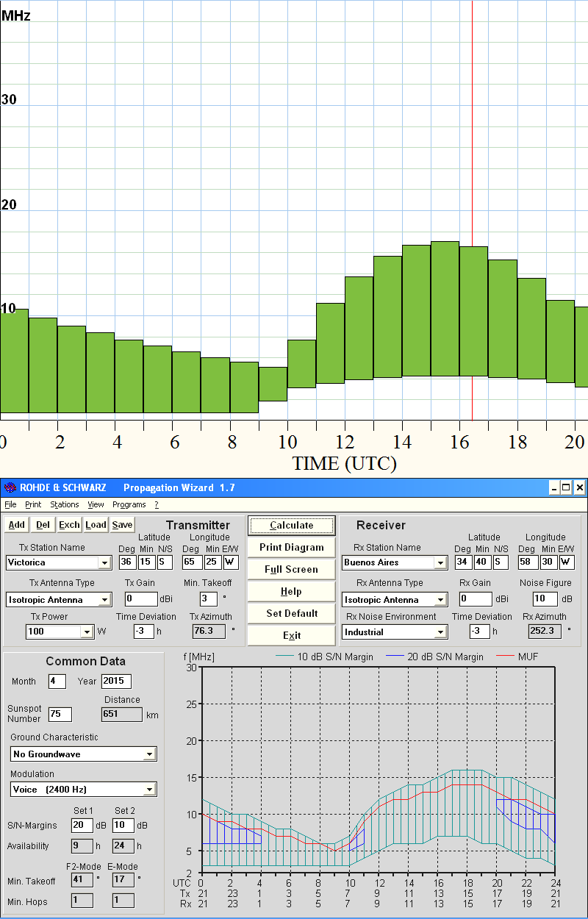Expand the Rx Noise Environment dropdown

coord(440,632)
